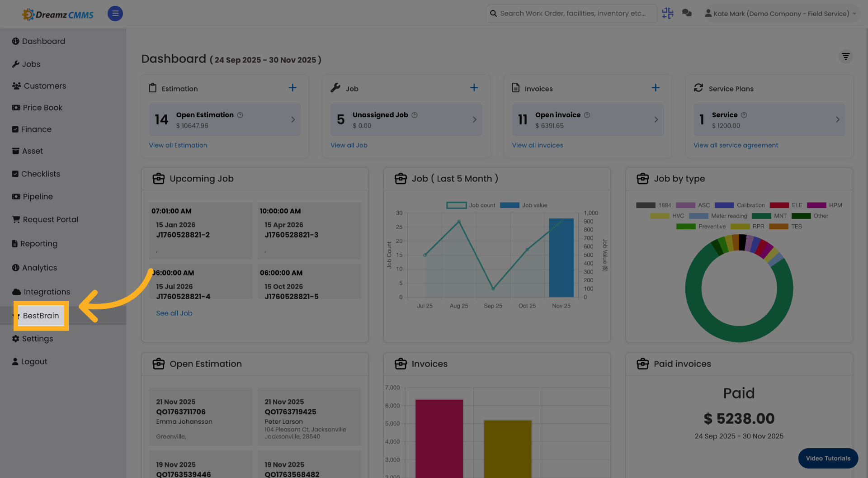
Task: Click the Service info icon
Action: pyautogui.click(x=744, y=115)
